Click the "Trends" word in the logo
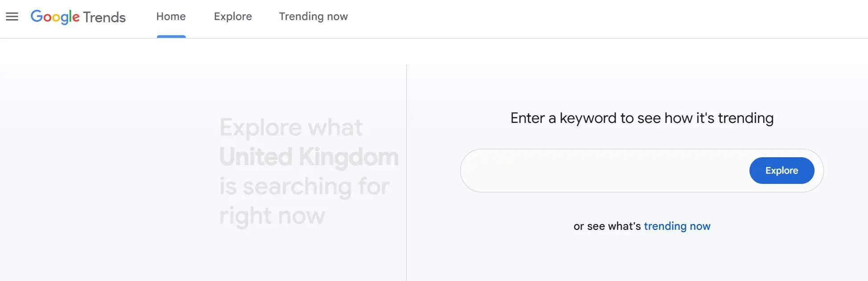868x281 pixels. (x=104, y=17)
